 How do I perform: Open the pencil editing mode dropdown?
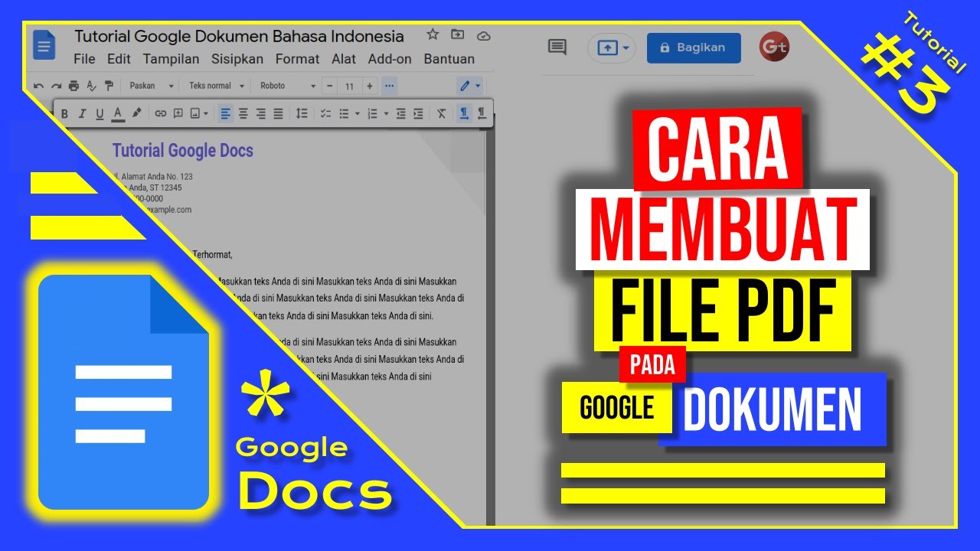[x=469, y=86]
